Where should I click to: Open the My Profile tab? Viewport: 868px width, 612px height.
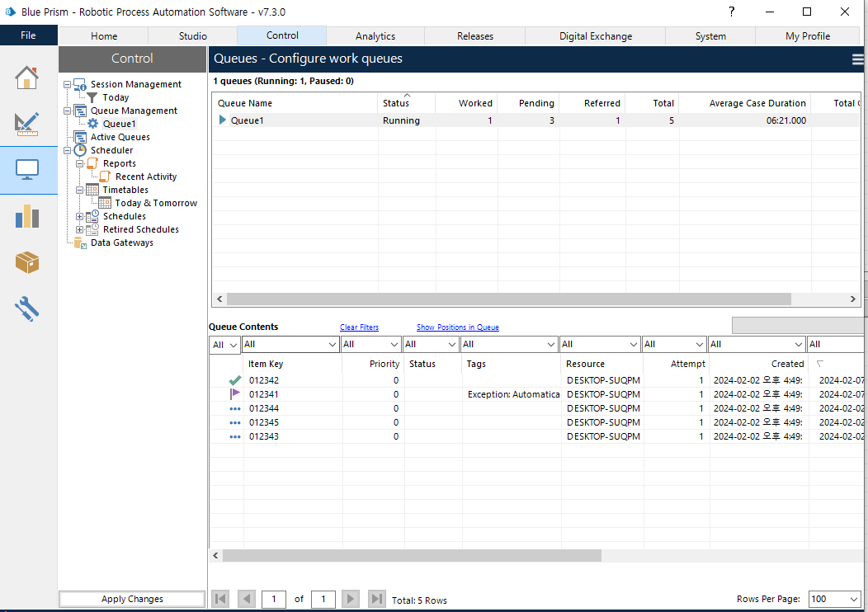808,36
